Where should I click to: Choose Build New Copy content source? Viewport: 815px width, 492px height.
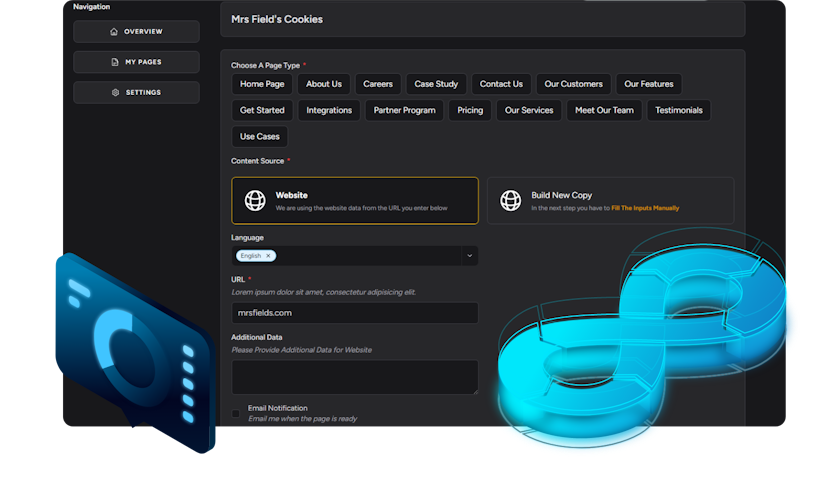[x=610, y=200]
